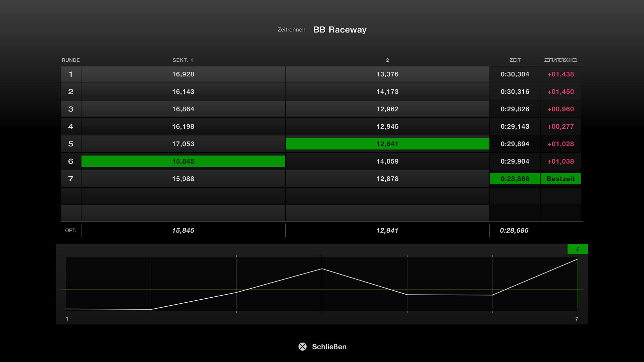Image resolution: width=644 pixels, height=362 pixels.
Task: Click the OPT. optimal time 0:28,686
Action: click(x=514, y=230)
